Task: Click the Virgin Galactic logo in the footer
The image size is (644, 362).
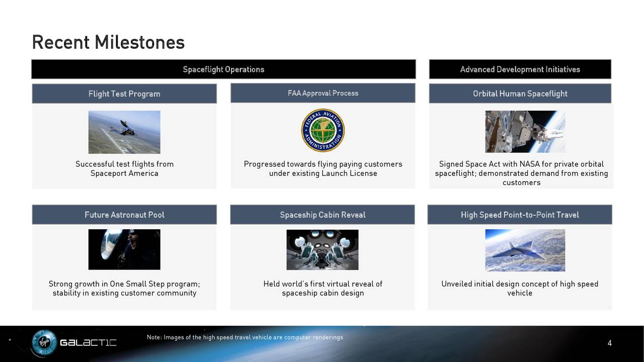Action: pos(74,343)
